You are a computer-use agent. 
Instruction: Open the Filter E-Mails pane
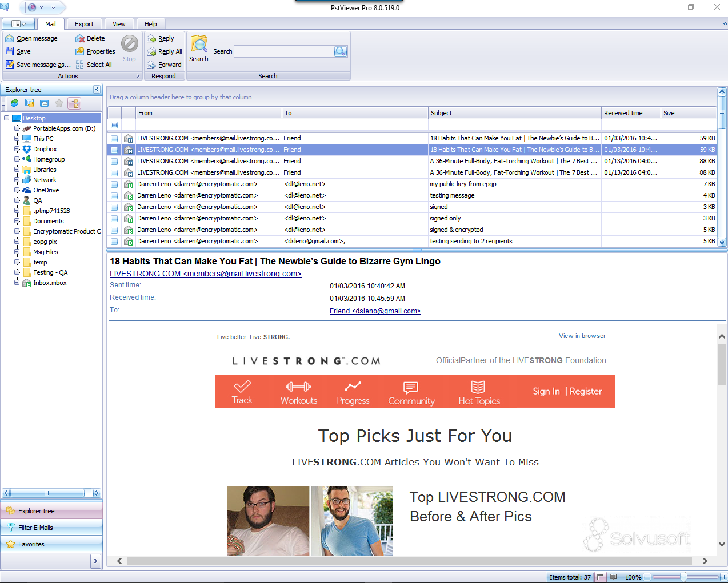point(51,528)
